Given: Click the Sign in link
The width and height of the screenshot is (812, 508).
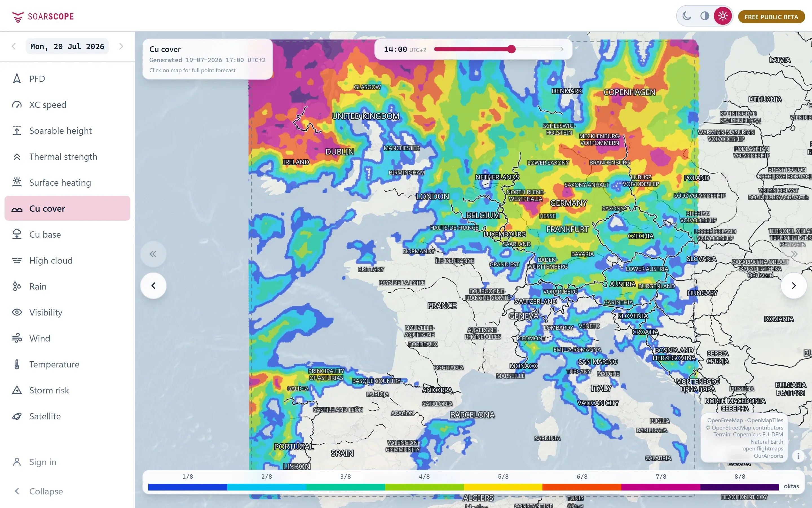Looking at the screenshot, I should coord(43,462).
